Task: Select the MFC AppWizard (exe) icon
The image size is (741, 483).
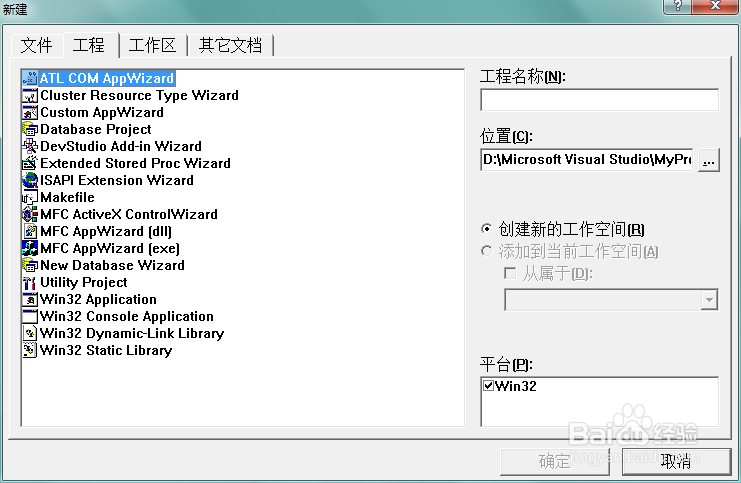Action: [30, 249]
